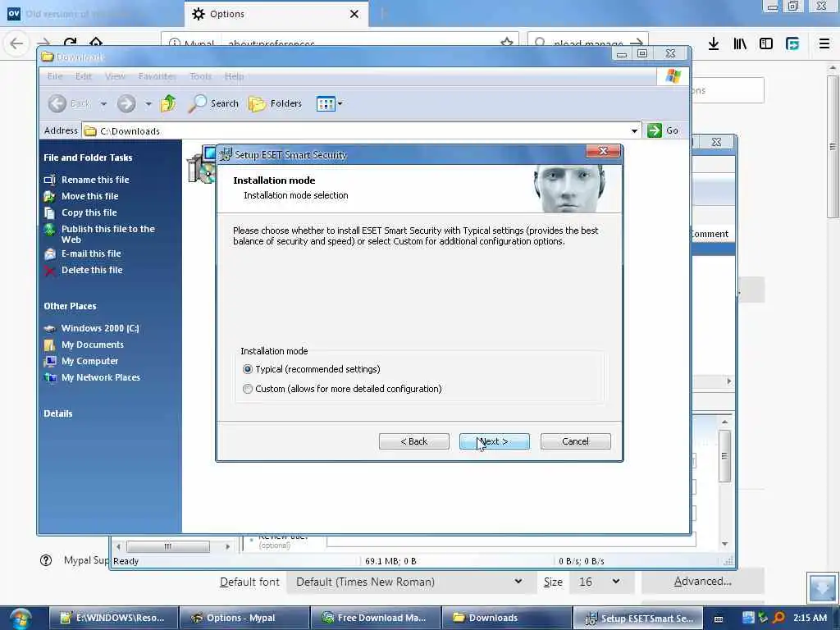
Task: Click Search in Explorer toolbar
Action: (x=213, y=103)
